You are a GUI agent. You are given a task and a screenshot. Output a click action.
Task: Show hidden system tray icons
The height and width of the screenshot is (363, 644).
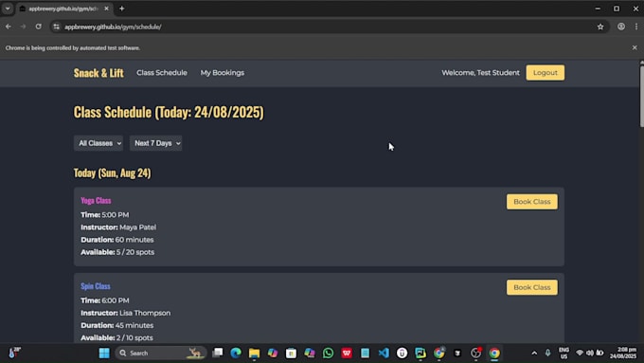(x=534, y=354)
